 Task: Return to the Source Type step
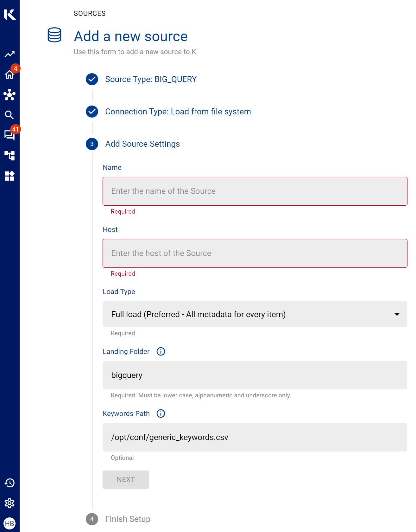click(151, 79)
